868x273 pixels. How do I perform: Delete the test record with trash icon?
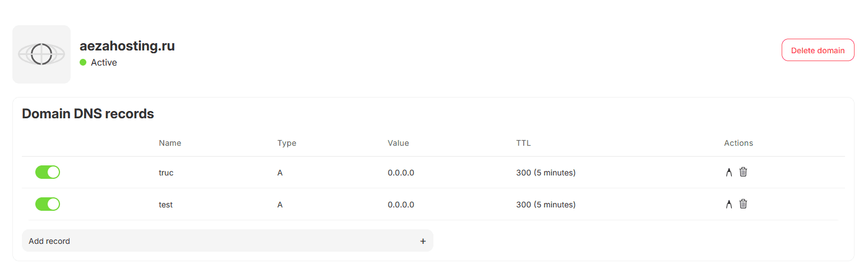tap(743, 204)
